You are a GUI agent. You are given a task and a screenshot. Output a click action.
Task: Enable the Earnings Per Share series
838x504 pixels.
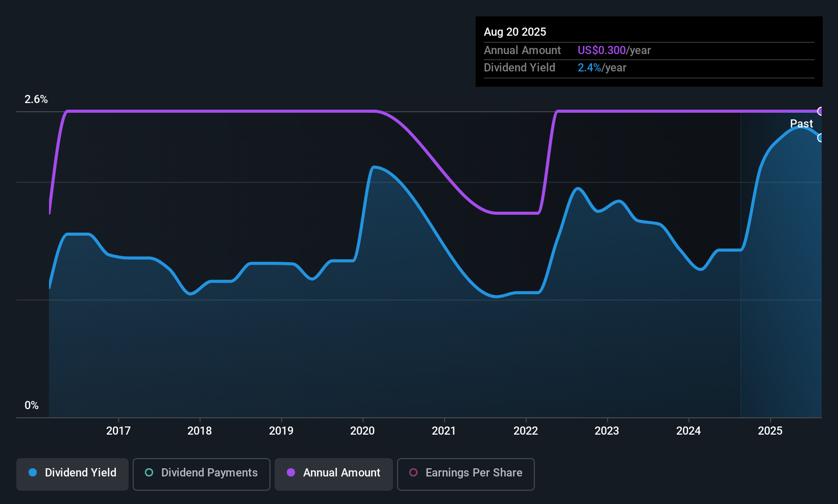[466, 474]
